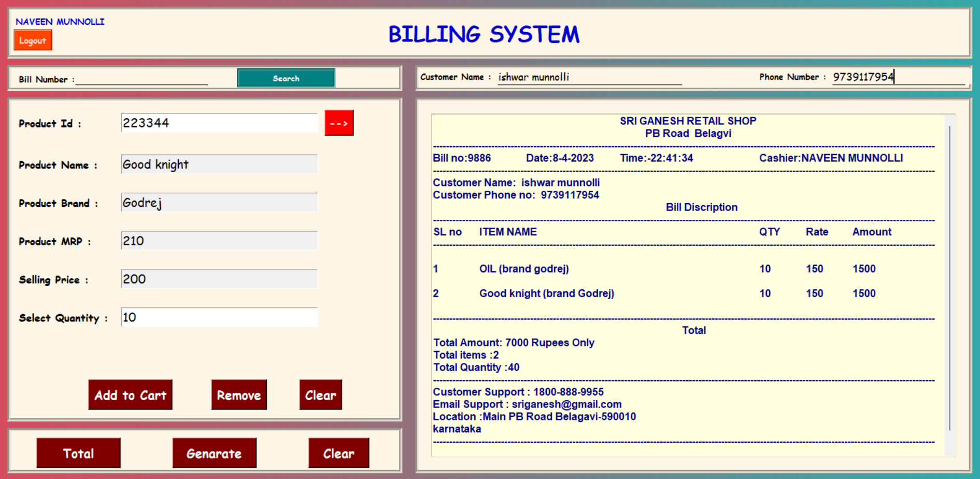980x479 pixels.
Task: Click the Genarate bill button
Action: point(214,453)
